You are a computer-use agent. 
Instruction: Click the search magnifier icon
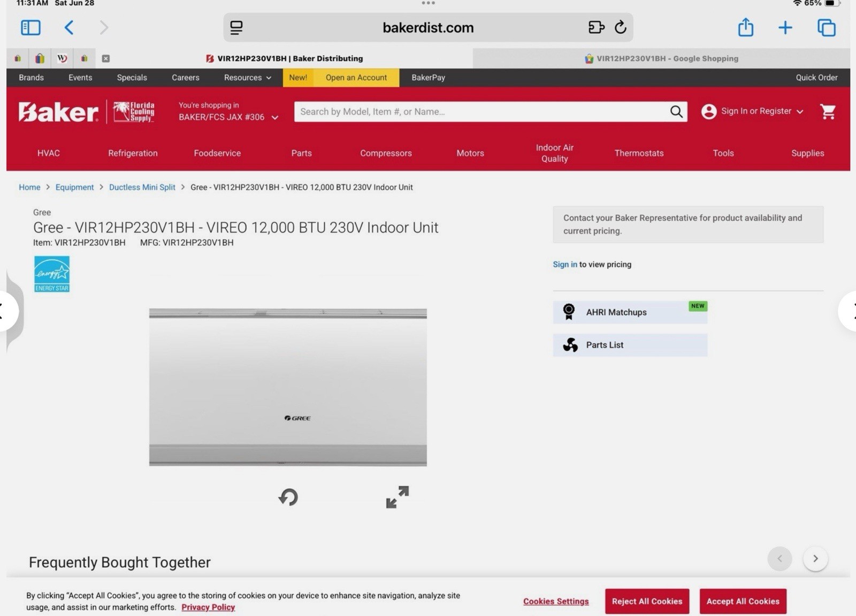click(x=676, y=112)
